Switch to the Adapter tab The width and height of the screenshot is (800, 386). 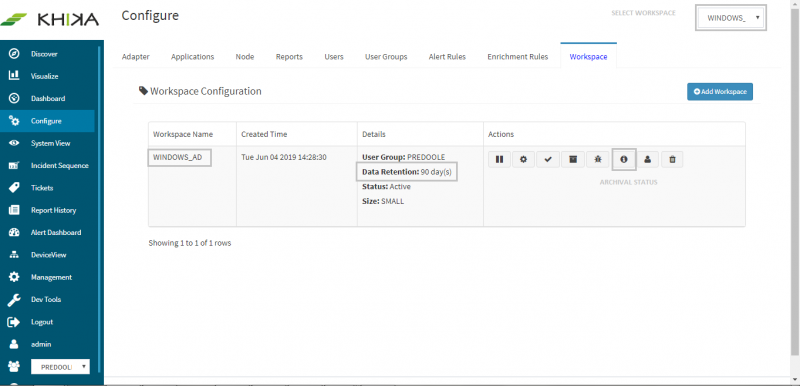tap(136, 57)
